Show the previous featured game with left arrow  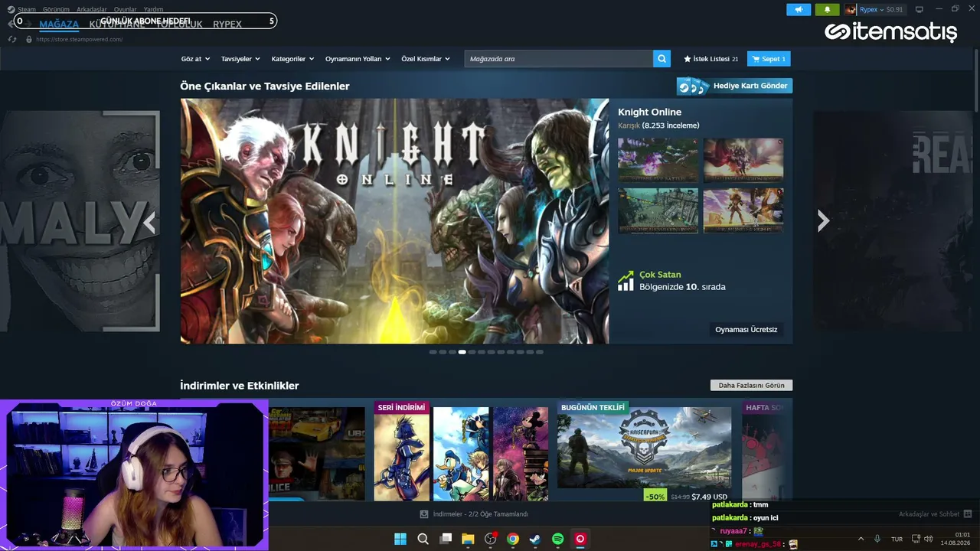coord(150,223)
